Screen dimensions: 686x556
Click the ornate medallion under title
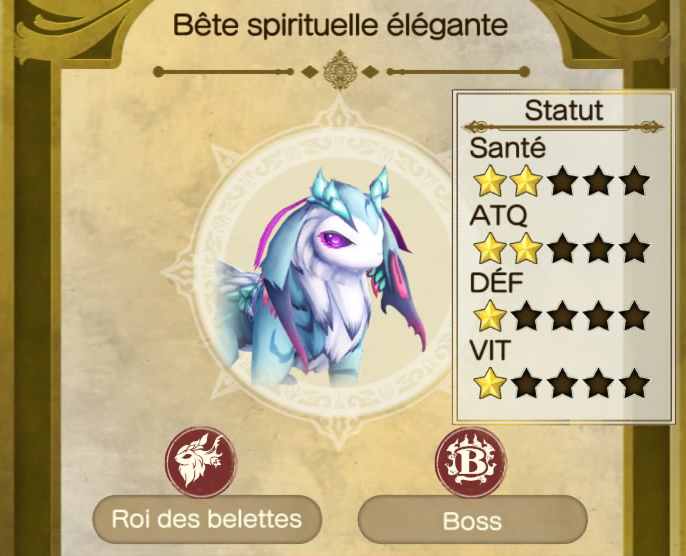(x=340, y=70)
